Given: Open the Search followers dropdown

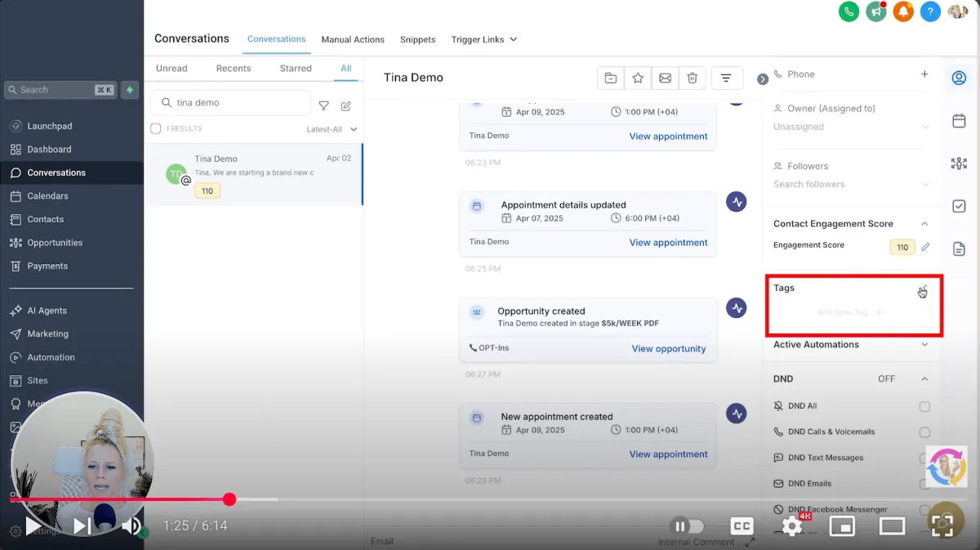Looking at the screenshot, I should coord(851,185).
